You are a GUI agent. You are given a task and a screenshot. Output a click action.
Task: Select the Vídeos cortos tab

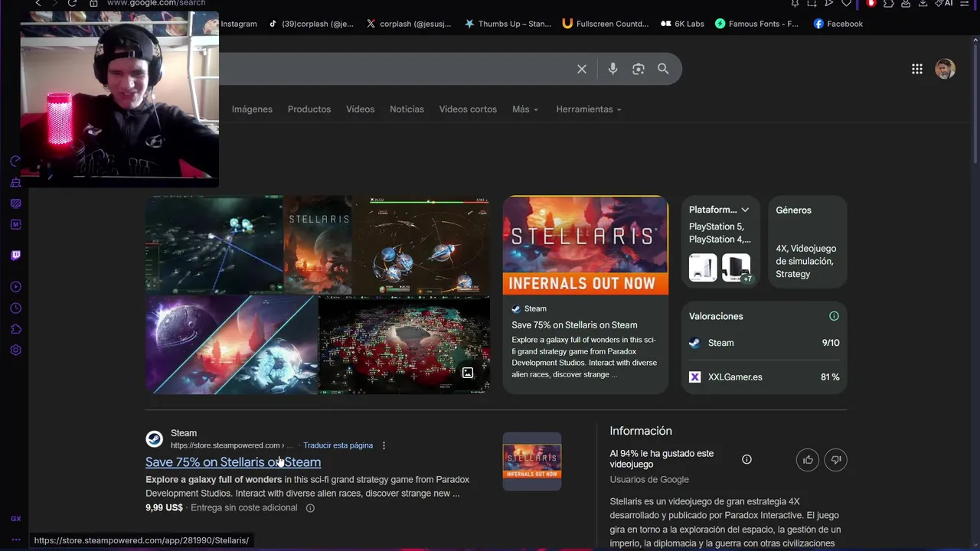pyautogui.click(x=468, y=109)
